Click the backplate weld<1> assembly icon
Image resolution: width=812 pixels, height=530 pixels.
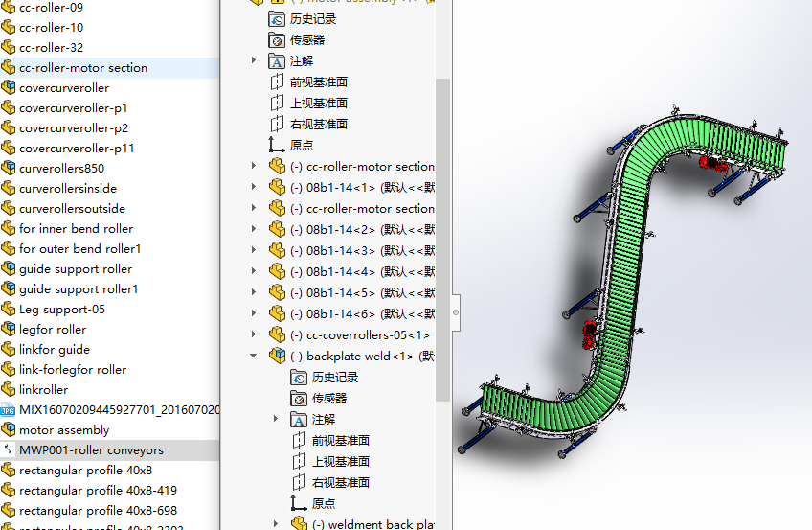[277, 356]
